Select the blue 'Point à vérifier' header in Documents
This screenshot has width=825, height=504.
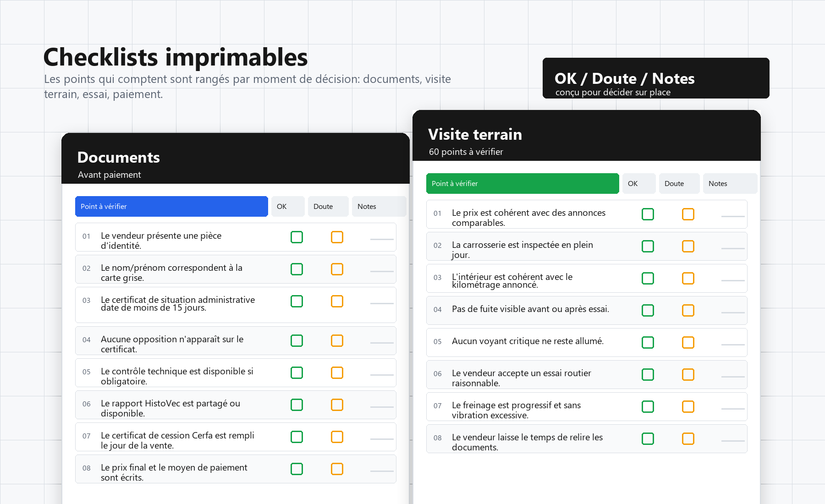point(171,206)
